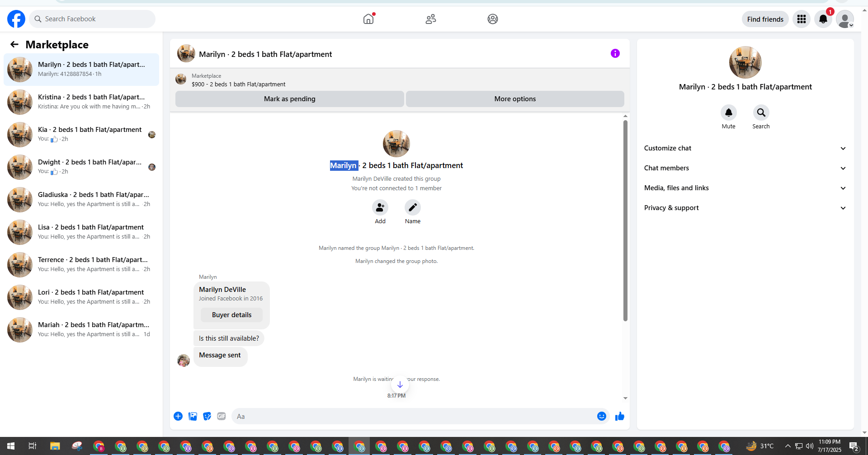The width and height of the screenshot is (868, 455).
Task: Choose a sticker in the composer
Action: click(x=207, y=416)
